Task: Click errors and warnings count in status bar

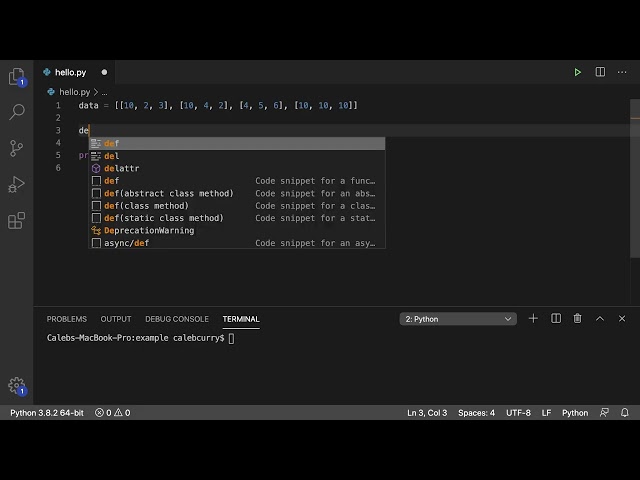Action: coord(113,413)
